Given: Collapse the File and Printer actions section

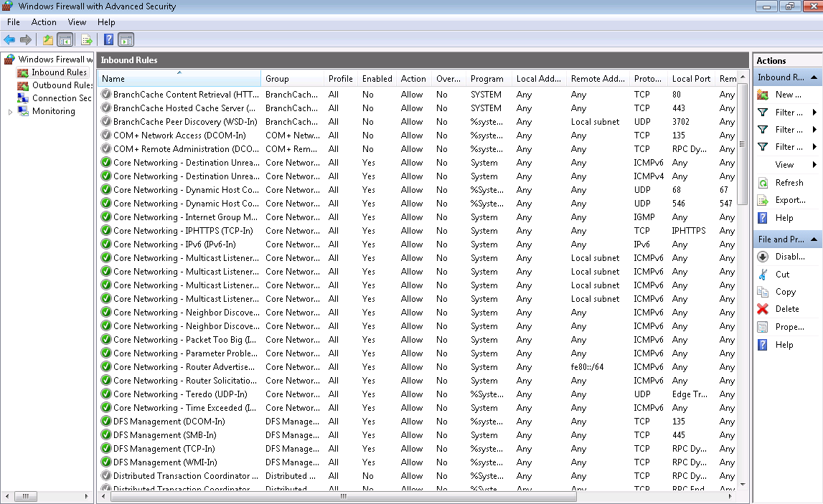Looking at the screenshot, I should coord(814,239).
